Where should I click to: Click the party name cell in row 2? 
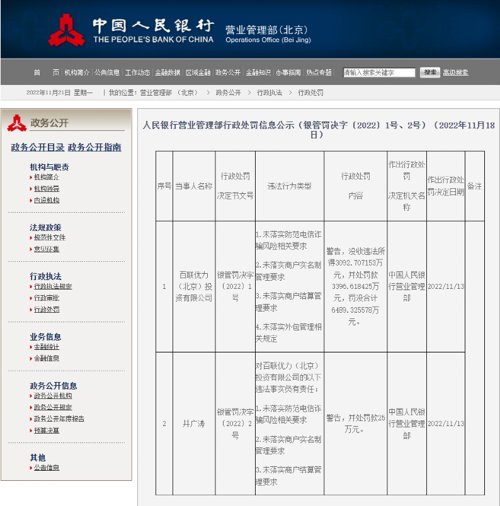194,424
